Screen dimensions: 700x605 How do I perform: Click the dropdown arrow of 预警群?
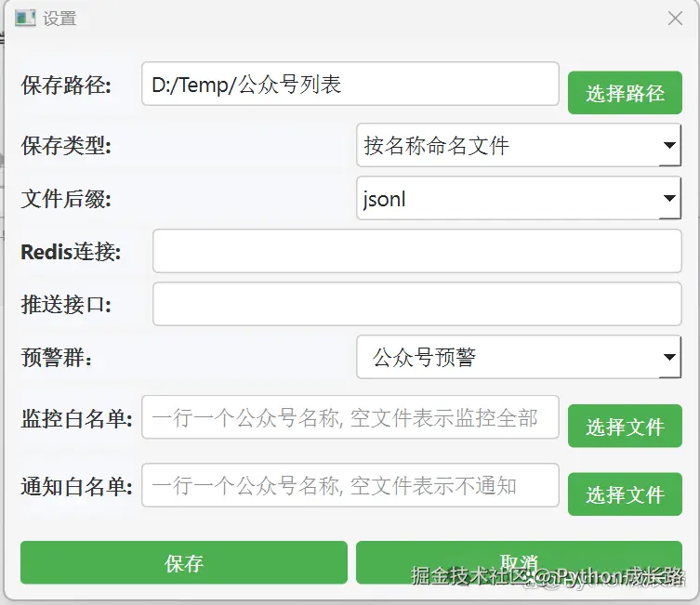pos(669,358)
